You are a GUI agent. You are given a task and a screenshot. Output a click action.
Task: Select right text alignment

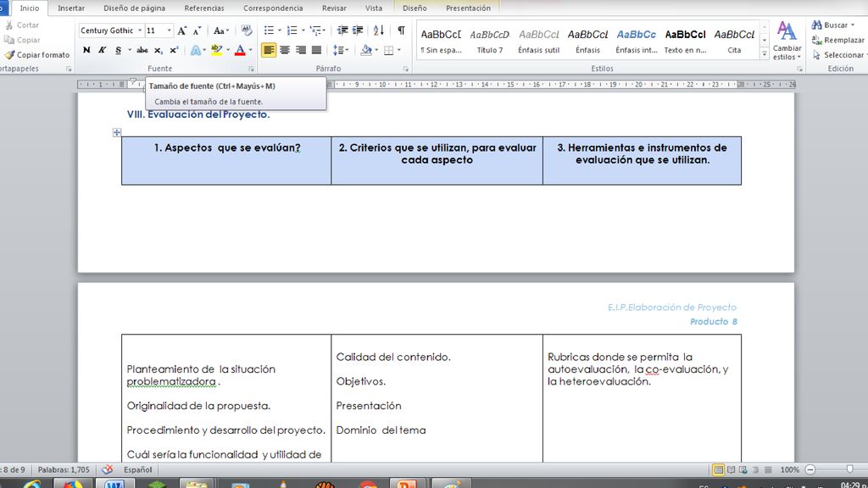point(301,50)
